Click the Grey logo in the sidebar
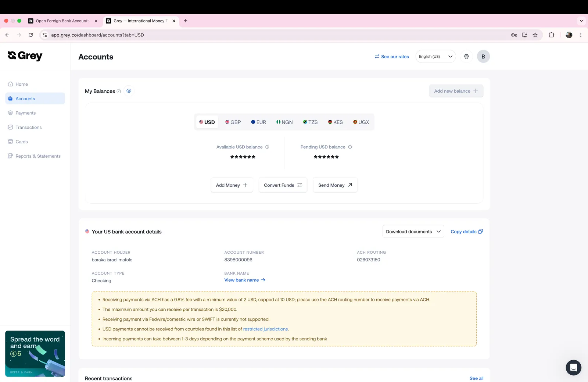This screenshot has height=382, width=588. (x=25, y=56)
